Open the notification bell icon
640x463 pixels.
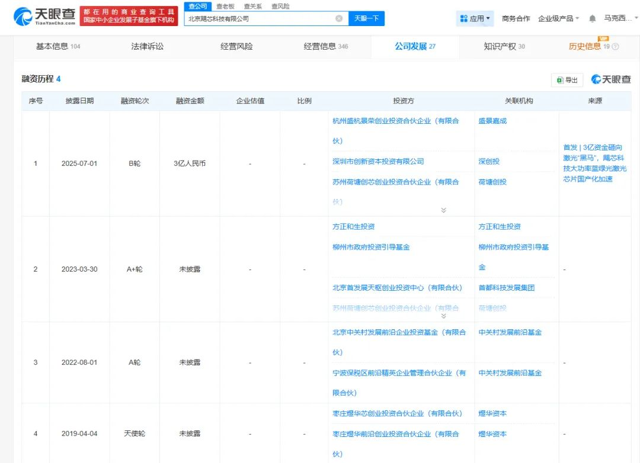pyautogui.click(x=592, y=18)
